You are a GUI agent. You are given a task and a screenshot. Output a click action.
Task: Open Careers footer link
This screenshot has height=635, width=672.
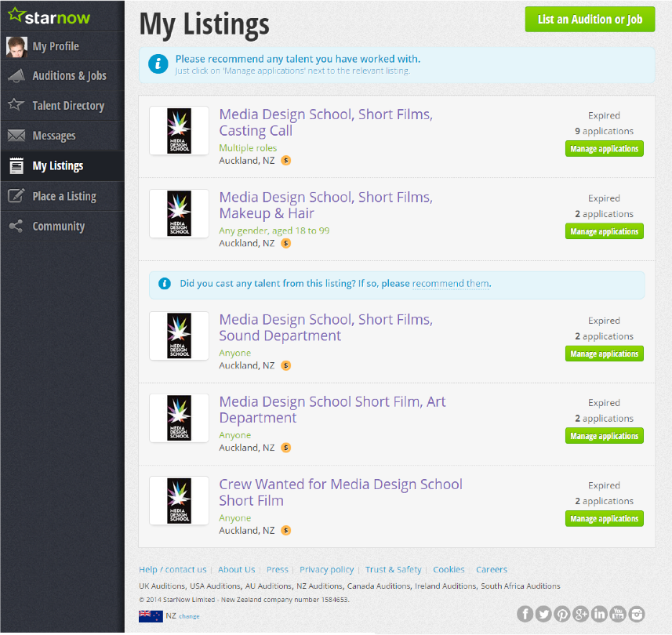pyautogui.click(x=492, y=569)
